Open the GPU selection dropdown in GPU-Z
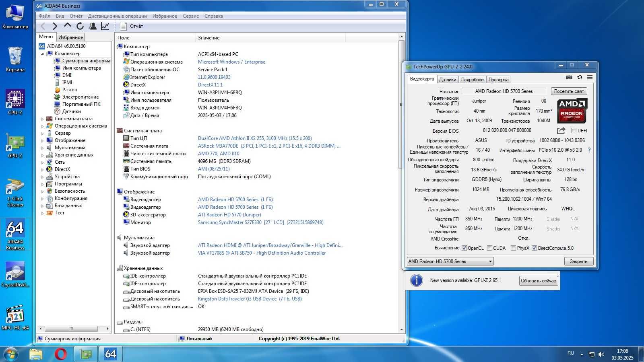 click(450, 261)
